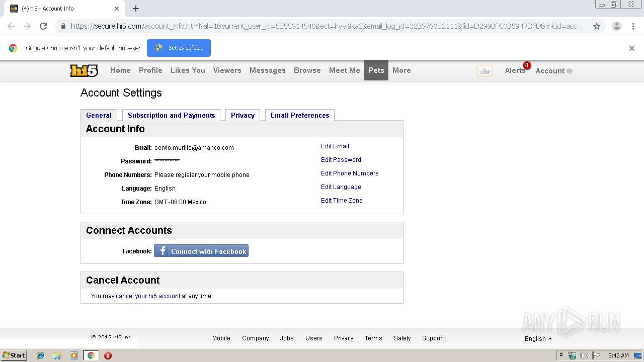644x362 pixels.
Task: Click the Alerts notification badge
Action: (527, 65)
